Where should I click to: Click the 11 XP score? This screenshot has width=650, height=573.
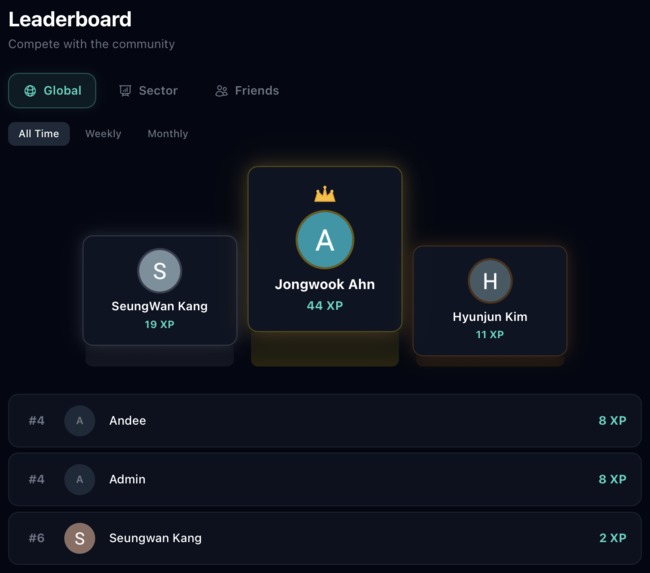(x=490, y=335)
